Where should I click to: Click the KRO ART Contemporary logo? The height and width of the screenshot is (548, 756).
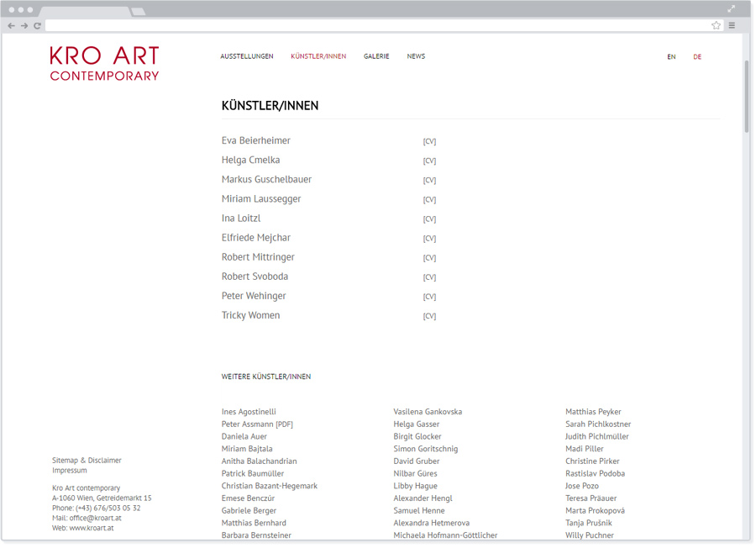click(x=104, y=64)
